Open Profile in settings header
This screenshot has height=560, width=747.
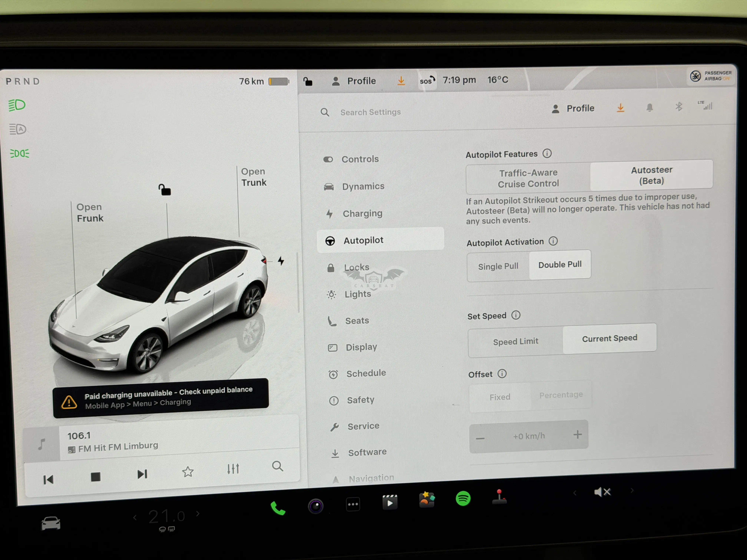point(573,108)
